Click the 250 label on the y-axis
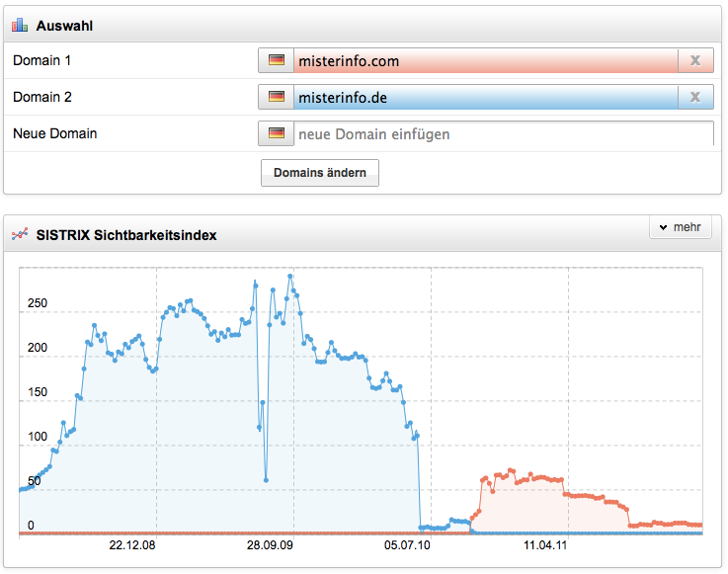Viewport: 728px width, 574px height. 38,303
